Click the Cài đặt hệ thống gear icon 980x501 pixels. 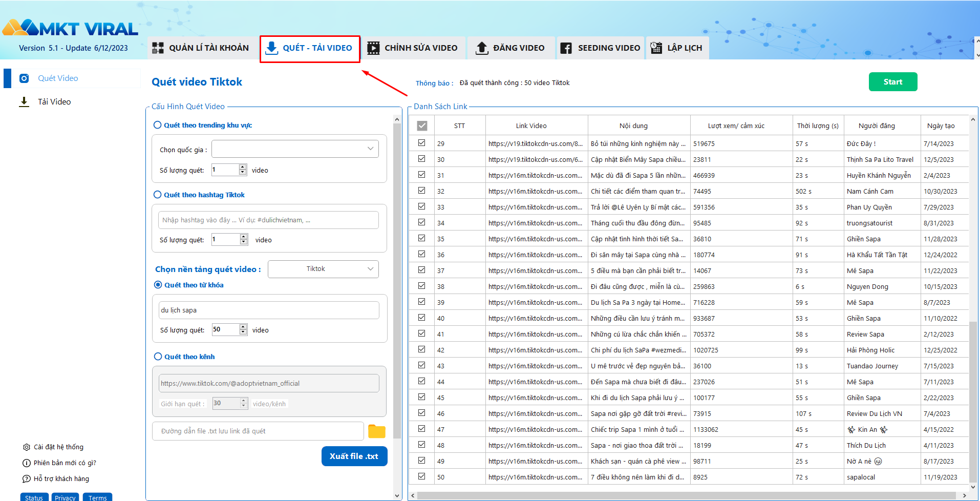[x=27, y=447]
